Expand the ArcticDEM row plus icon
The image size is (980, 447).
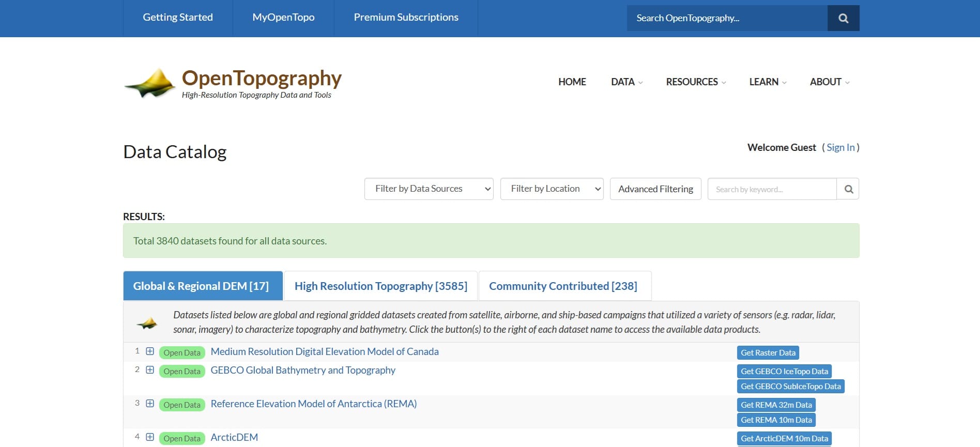pyautogui.click(x=150, y=437)
